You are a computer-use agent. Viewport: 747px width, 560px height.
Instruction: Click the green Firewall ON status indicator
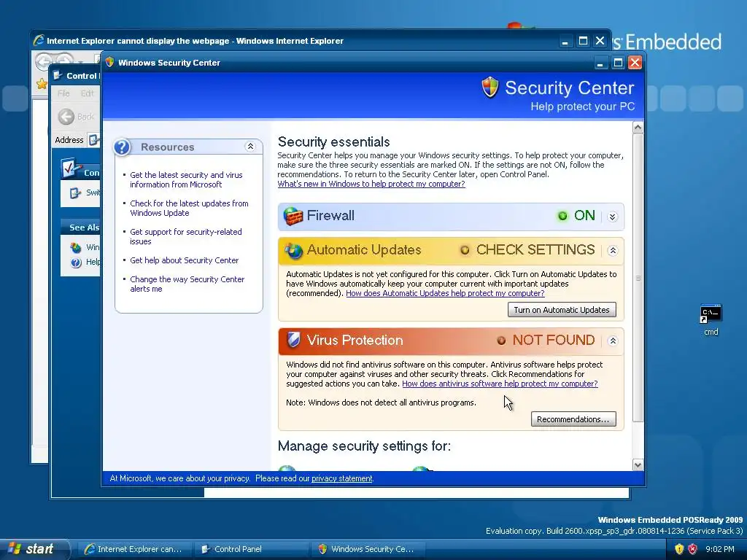562,216
